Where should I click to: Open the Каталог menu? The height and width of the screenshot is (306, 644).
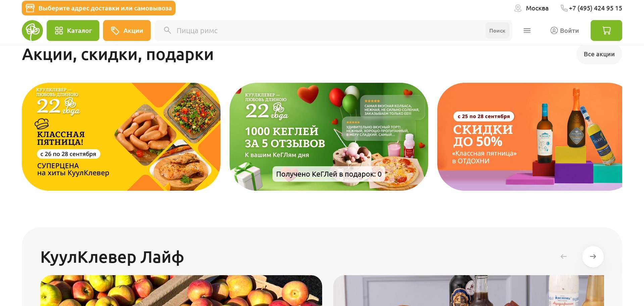click(73, 30)
